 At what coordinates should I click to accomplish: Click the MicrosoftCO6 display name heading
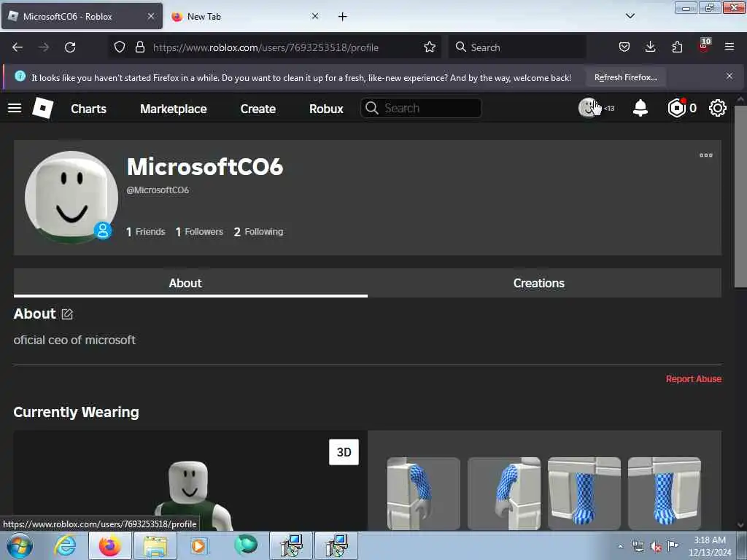[205, 167]
